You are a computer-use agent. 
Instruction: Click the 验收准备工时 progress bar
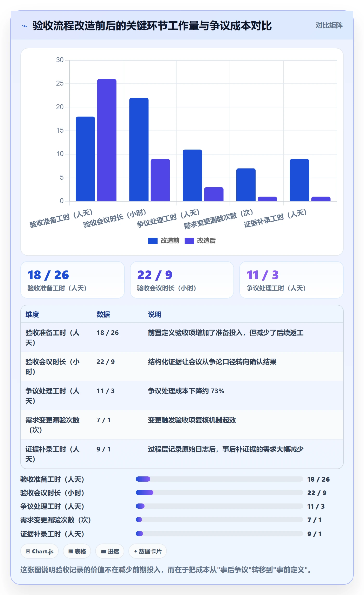[x=219, y=479]
